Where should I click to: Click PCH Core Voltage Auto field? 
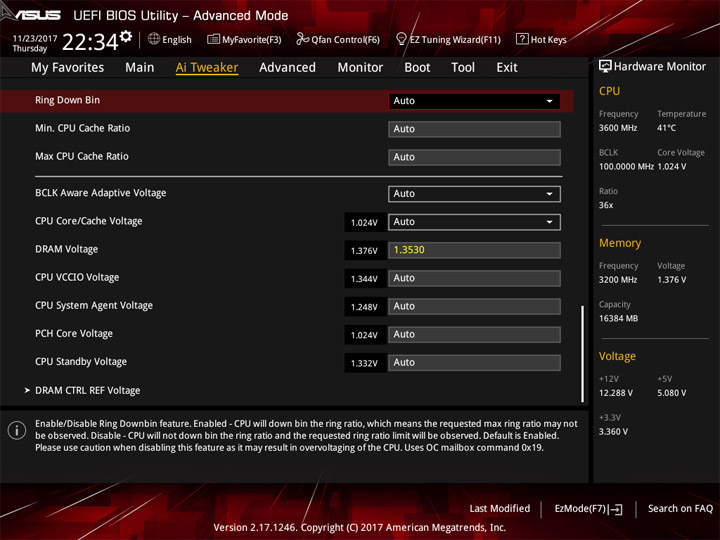(x=474, y=334)
